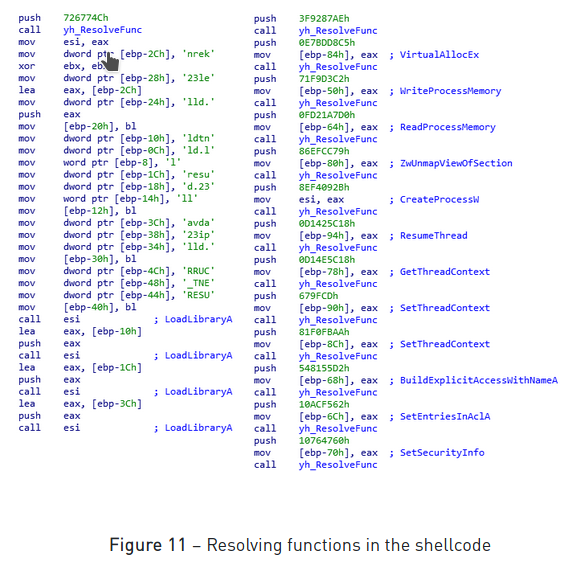Click the SetSecurityInfo comment
The image size is (587, 577).
click(442, 453)
